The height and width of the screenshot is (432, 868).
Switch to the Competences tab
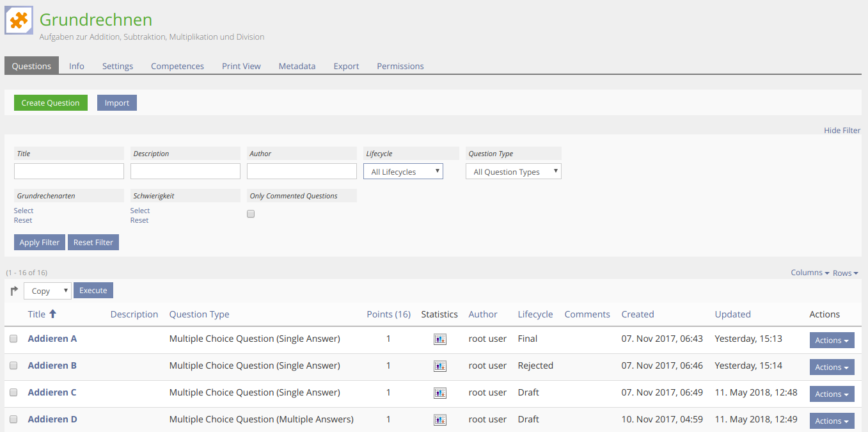[x=177, y=67]
